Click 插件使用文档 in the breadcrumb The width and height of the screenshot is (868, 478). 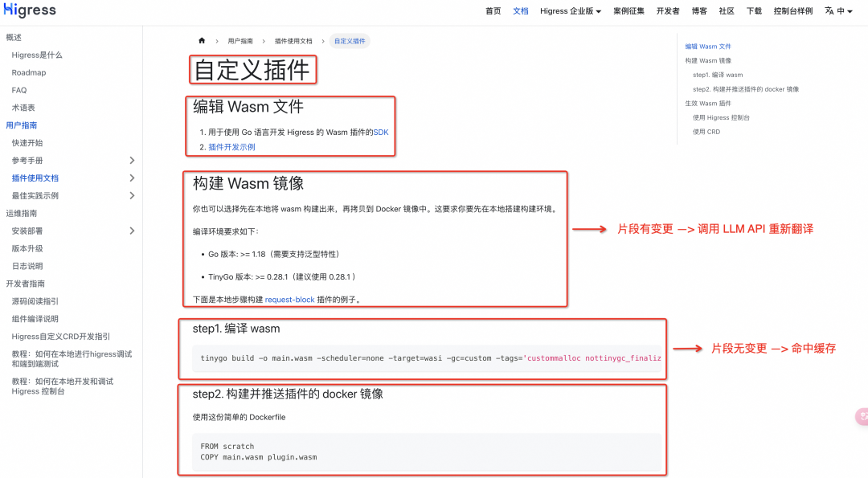[x=293, y=41]
